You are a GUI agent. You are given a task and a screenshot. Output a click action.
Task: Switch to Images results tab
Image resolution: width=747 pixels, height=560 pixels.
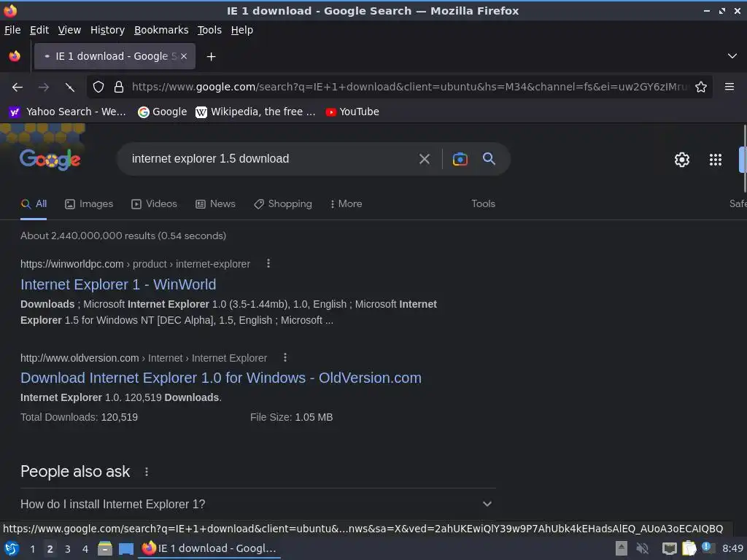tap(89, 204)
